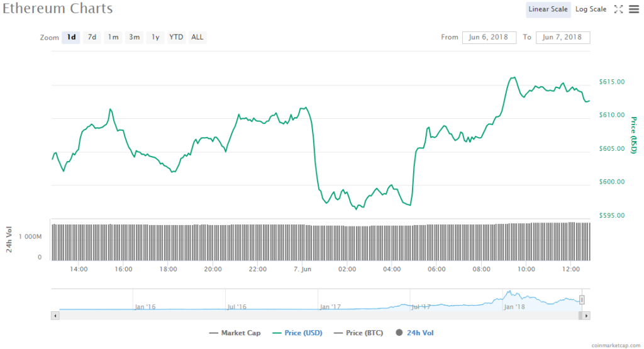Show ALL time range
The height and width of the screenshot is (349, 644).
click(197, 37)
